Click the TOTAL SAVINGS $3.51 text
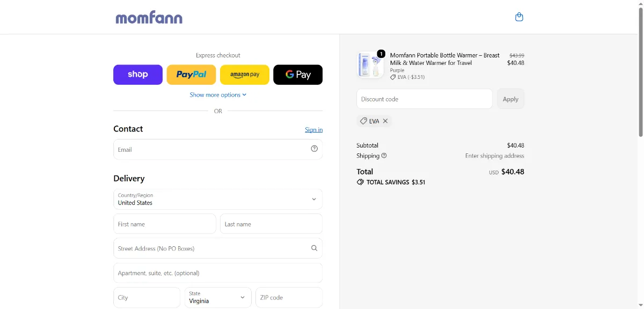The height and width of the screenshot is (309, 644). click(x=396, y=182)
